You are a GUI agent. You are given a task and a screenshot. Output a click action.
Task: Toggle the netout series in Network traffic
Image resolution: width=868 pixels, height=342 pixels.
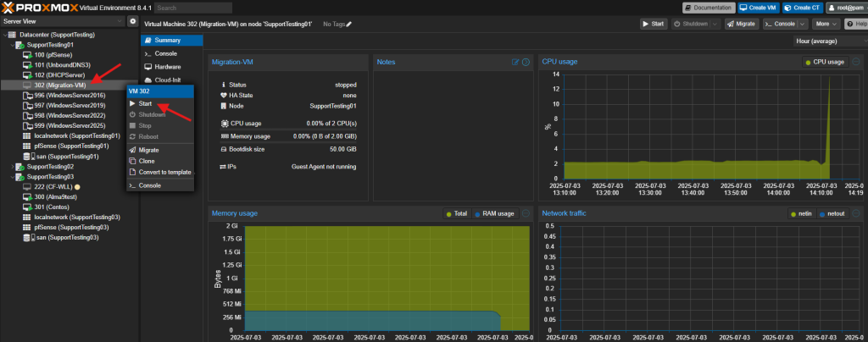[x=833, y=213]
